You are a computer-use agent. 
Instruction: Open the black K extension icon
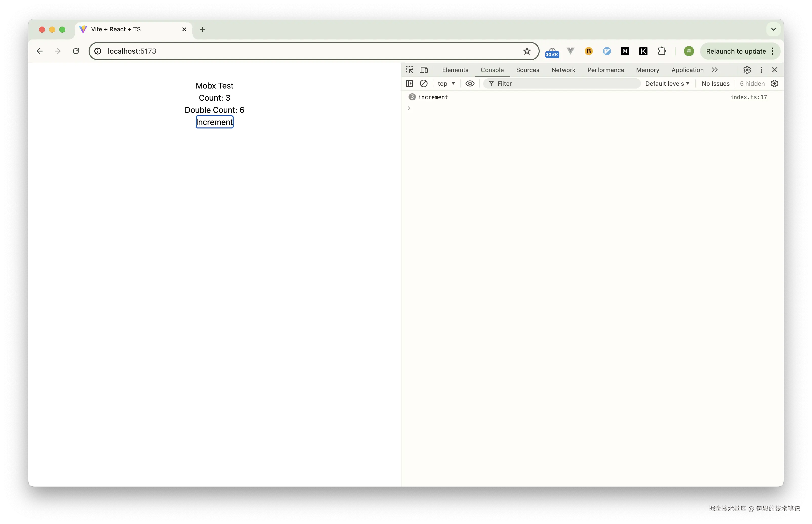point(643,51)
